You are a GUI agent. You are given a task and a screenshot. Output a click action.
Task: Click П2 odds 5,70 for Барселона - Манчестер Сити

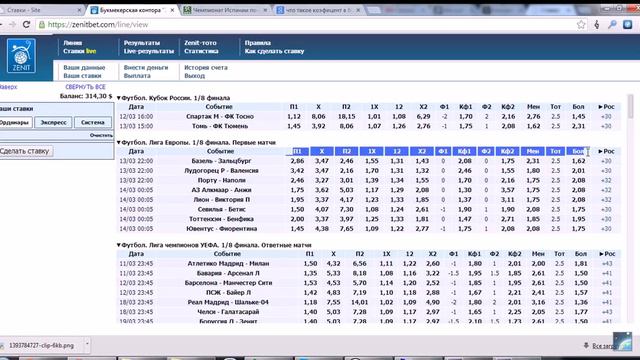click(360, 283)
